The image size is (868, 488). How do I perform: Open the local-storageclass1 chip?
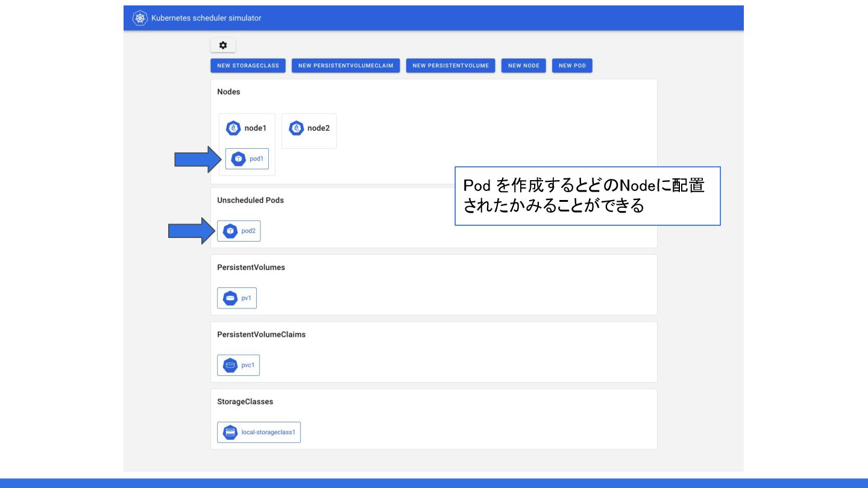click(x=259, y=433)
